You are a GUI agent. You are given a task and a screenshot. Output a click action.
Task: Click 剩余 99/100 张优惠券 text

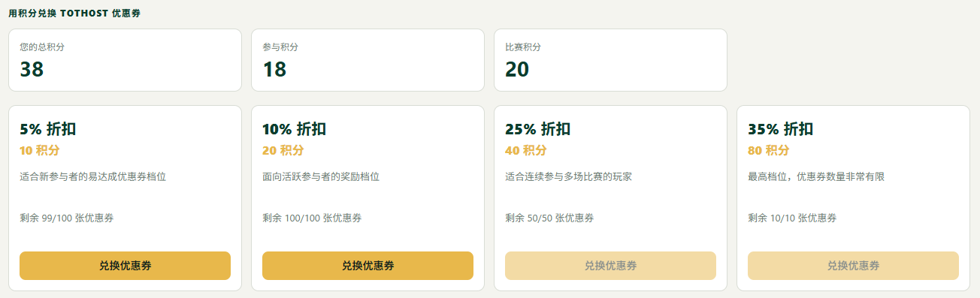tap(67, 218)
